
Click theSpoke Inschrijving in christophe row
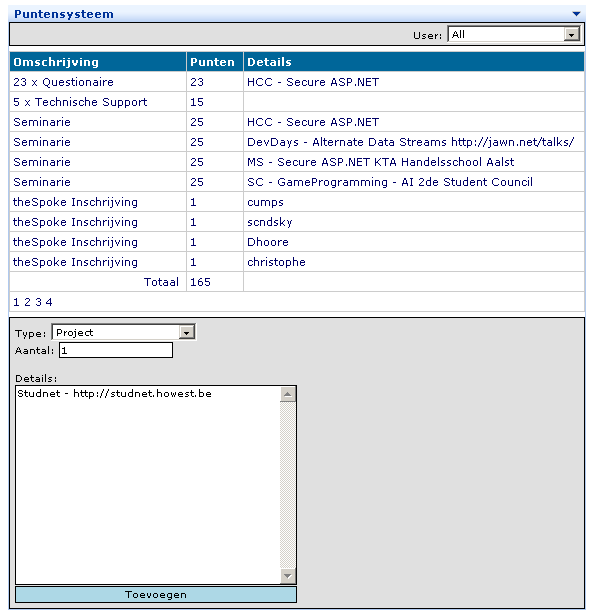(x=75, y=262)
